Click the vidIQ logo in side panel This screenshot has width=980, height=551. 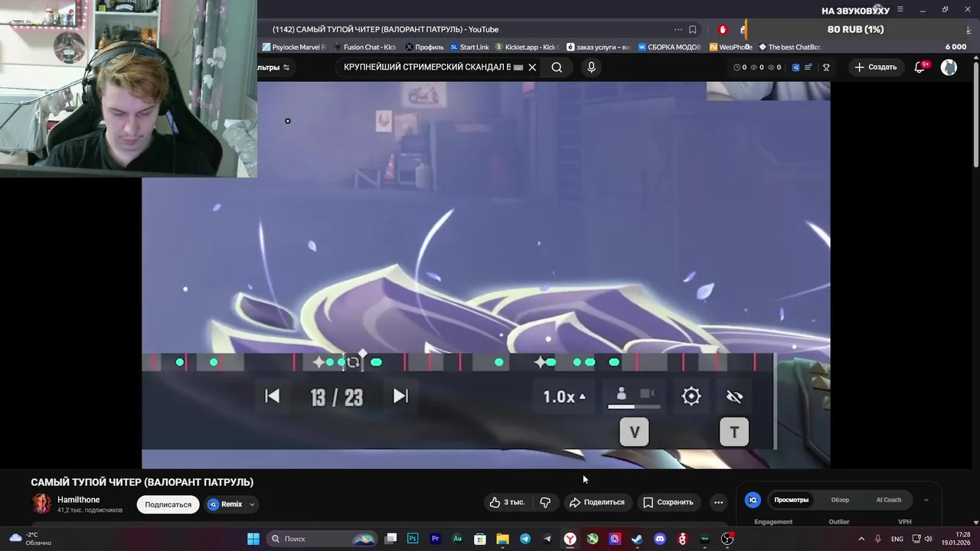(753, 500)
